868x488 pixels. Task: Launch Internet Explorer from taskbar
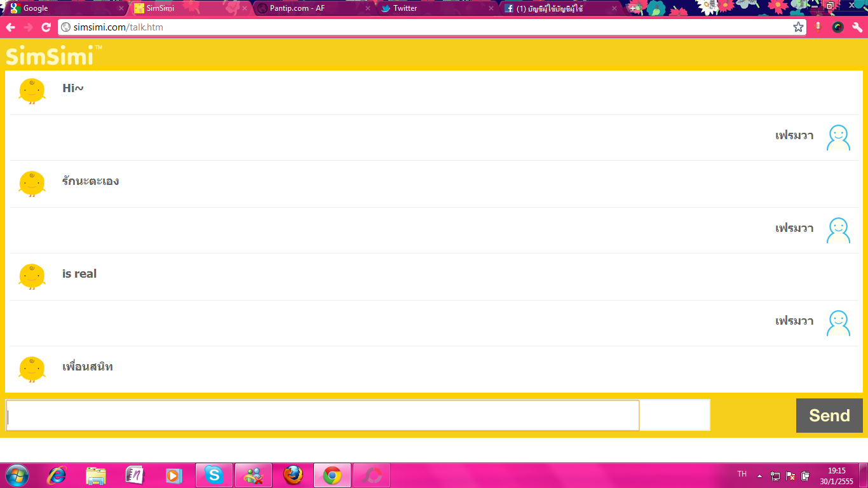click(x=57, y=475)
